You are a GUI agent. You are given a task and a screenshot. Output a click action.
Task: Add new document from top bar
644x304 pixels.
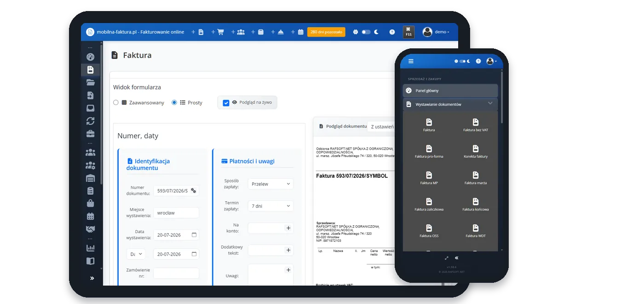pos(197,32)
